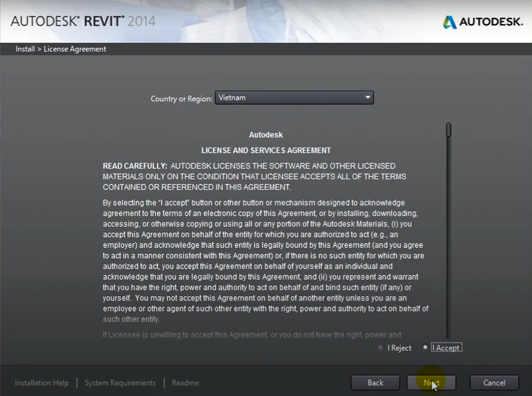
Task: Cancel the Revit installation
Action: 494,383
